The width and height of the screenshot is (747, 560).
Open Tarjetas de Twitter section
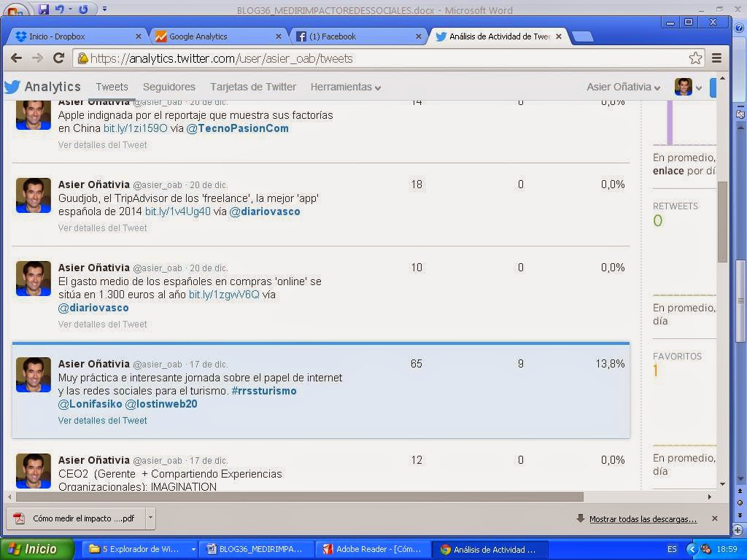253,87
